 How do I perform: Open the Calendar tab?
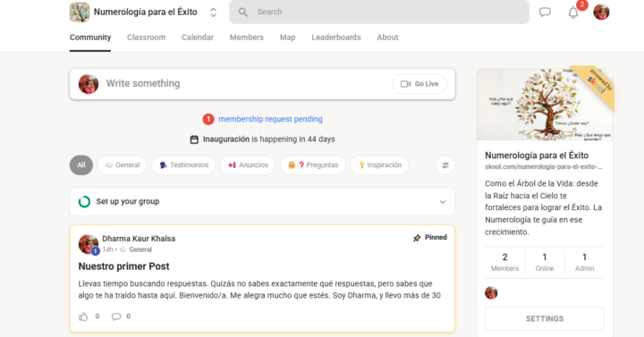[198, 38]
